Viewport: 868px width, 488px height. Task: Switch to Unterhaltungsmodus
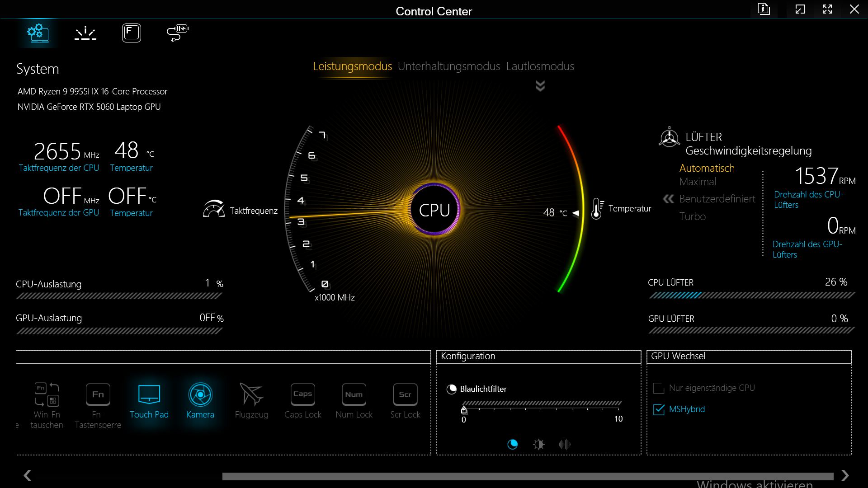point(448,66)
